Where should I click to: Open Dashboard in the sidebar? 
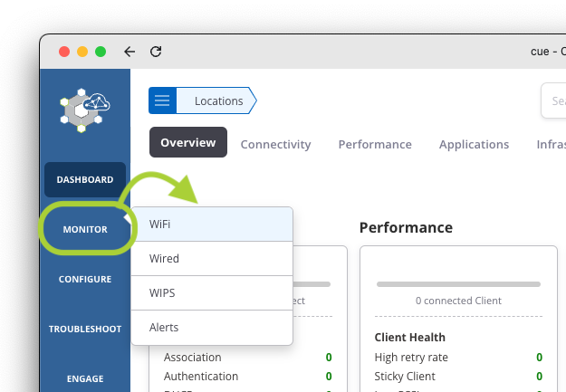coord(85,179)
